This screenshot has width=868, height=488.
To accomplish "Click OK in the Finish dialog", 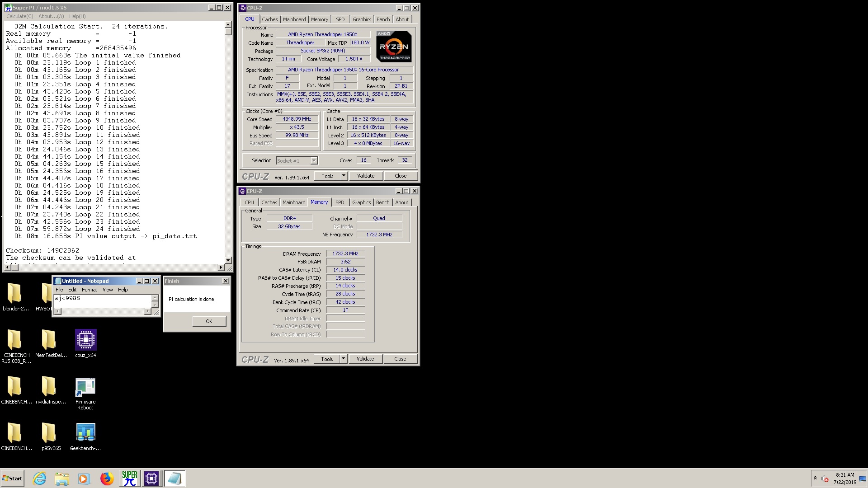I will coord(209,321).
